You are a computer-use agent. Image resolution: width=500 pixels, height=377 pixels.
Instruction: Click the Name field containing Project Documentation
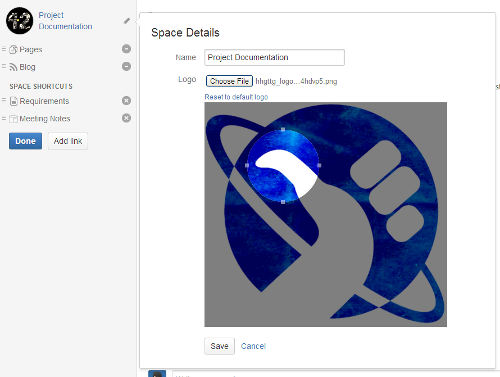(274, 57)
